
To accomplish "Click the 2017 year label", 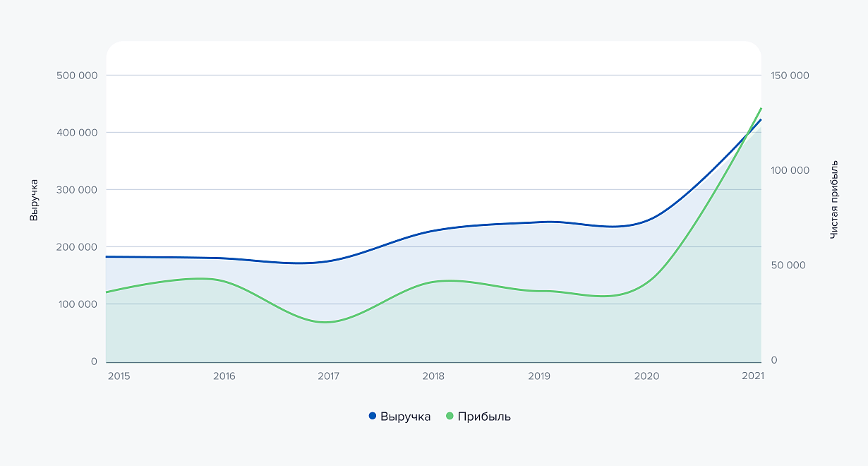I will (328, 376).
